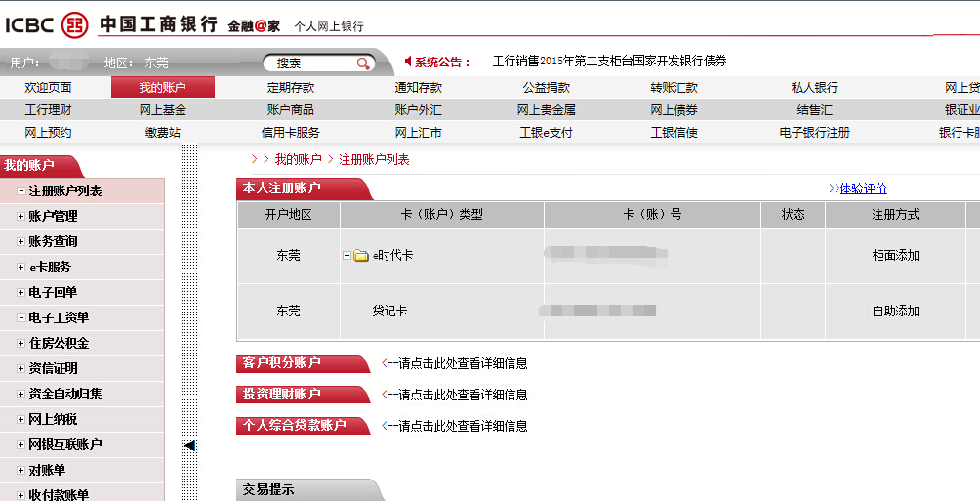Collapse the 电子工资单 sidebar item
The image size is (980, 501).
20,317
